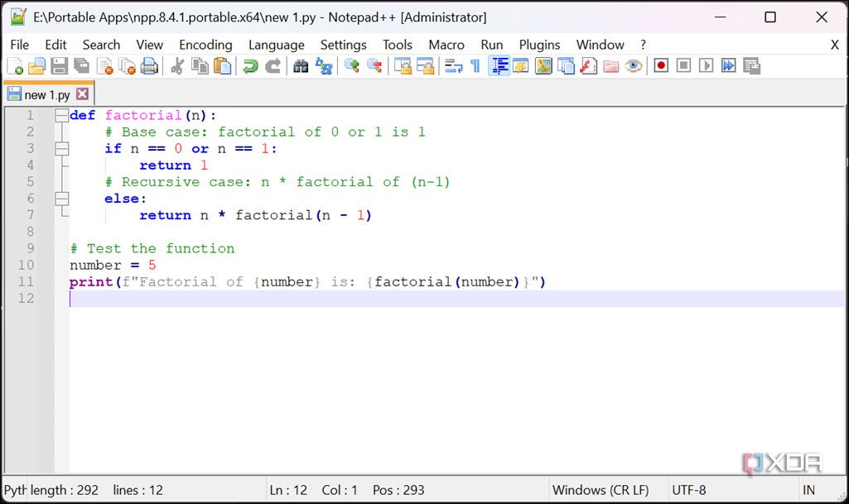Open the File menu
Screen dimensions: 849x504
[x=20, y=45]
